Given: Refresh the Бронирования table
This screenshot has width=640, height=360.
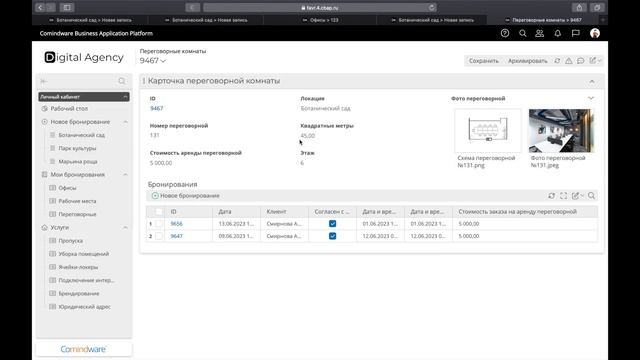Looking at the screenshot, I should coord(551,196).
